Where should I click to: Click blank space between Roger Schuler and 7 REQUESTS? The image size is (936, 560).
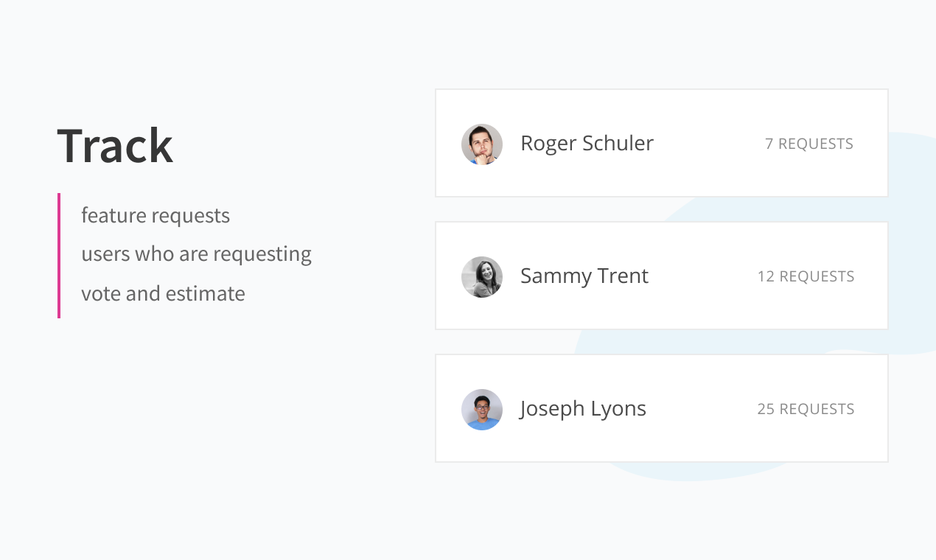(708, 144)
